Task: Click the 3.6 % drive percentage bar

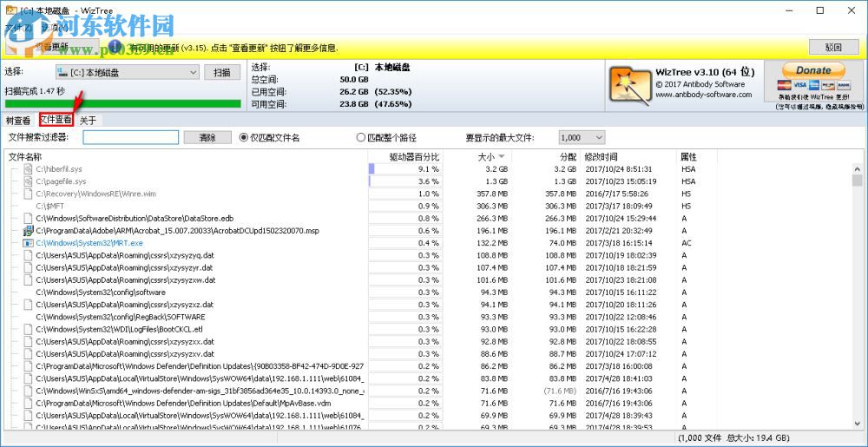Action: tap(405, 181)
